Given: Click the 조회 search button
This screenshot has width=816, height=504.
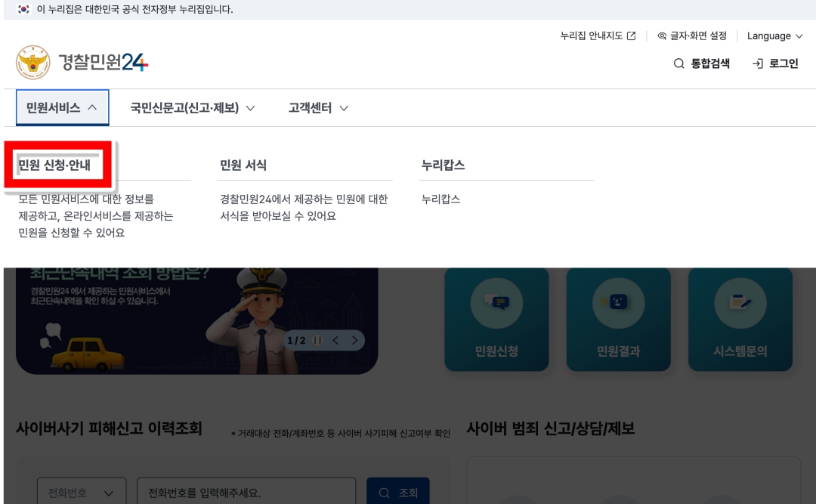Looking at the screenshot, I should 398,493.
